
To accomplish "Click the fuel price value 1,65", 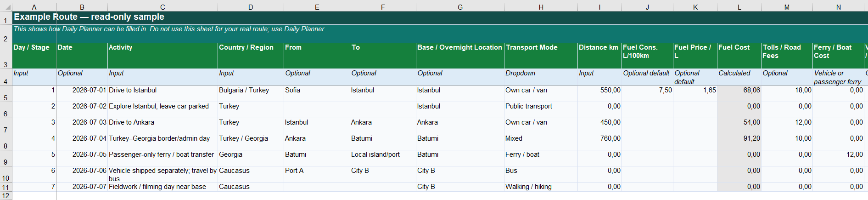I will click(695, 94).
